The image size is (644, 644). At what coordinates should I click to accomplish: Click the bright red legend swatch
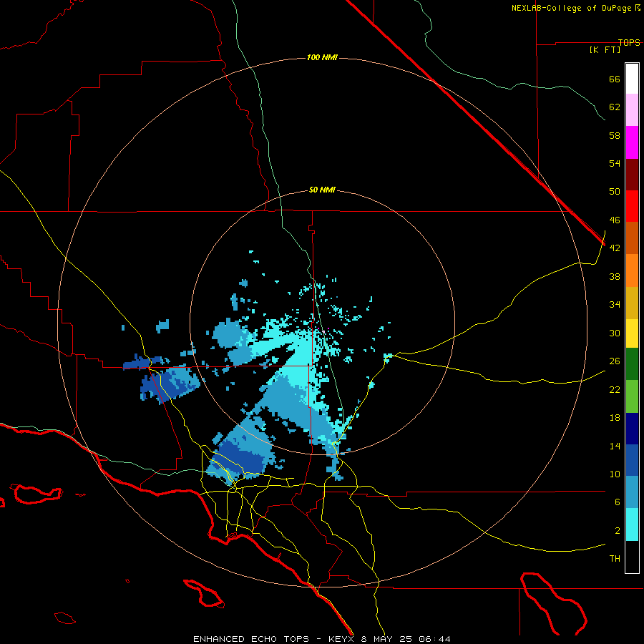point(632,206)
